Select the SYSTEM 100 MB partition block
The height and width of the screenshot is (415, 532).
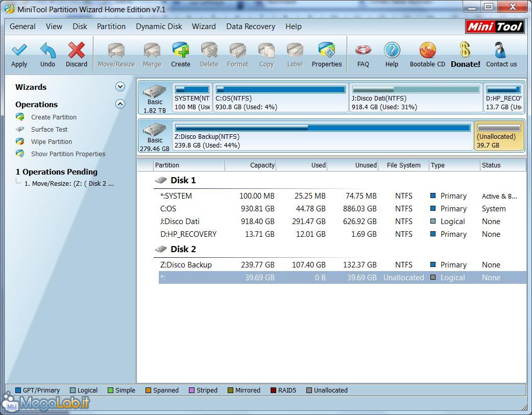192,97
